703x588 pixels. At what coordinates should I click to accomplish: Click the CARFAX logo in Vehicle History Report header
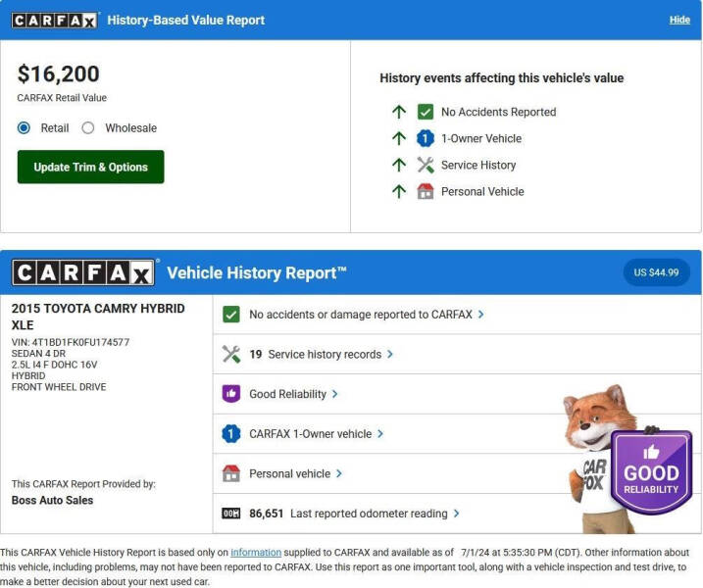click(x=83, y=272)
